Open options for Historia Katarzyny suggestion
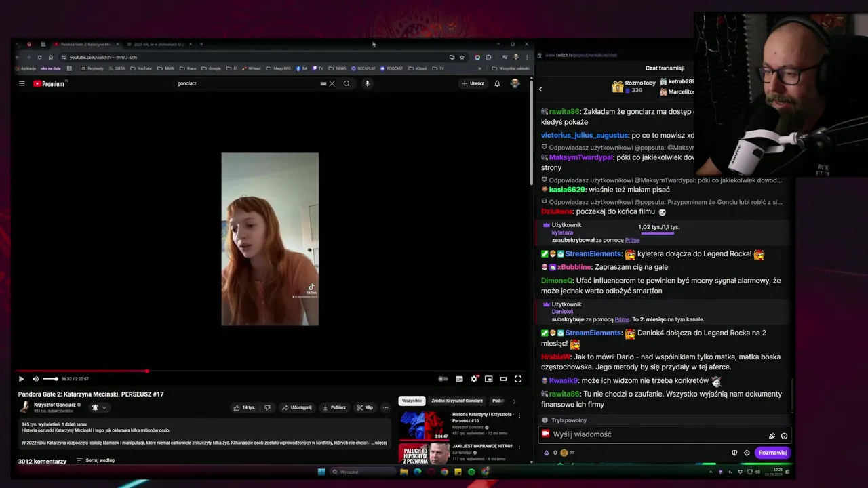868x488 pixels. (x=519, y=415)
